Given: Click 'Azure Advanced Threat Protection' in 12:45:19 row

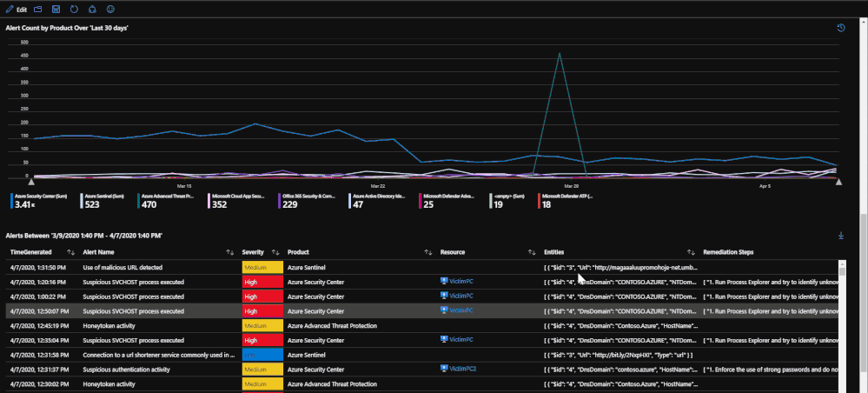Looking at the screenshot, I should (332, 325).
